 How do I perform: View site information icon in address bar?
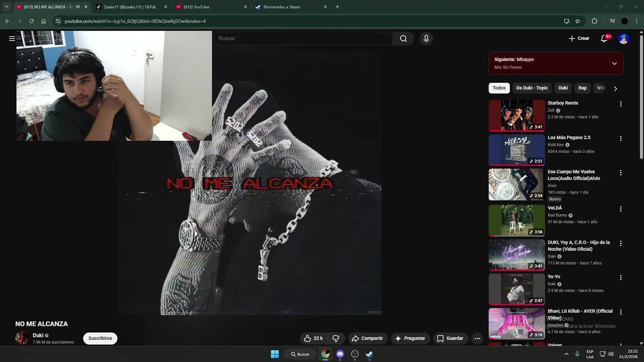58,21
